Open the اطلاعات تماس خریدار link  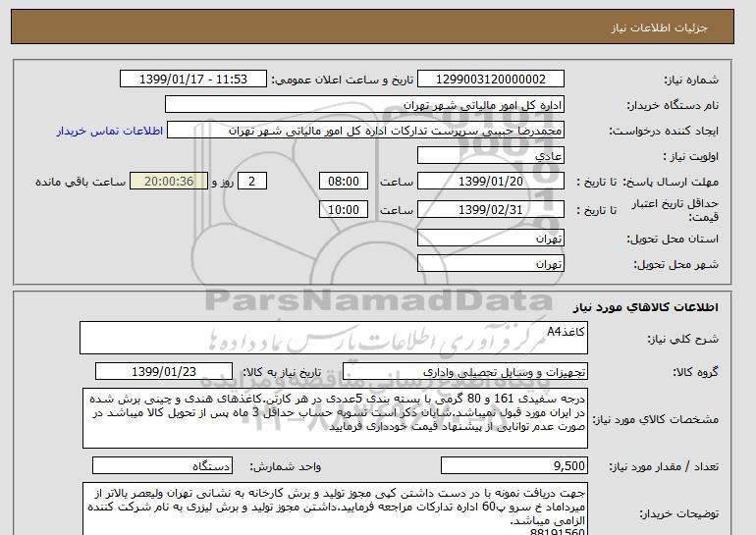pos(110,131)
